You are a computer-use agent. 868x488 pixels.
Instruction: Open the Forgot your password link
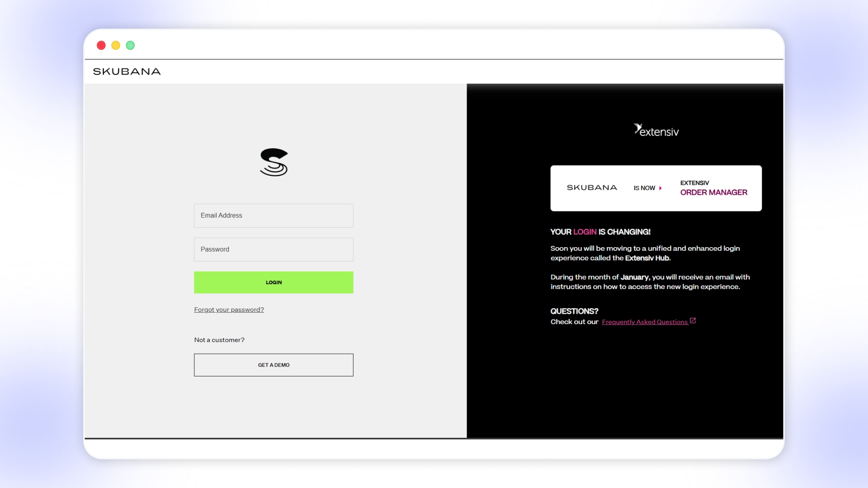click(x=229, y=310)
